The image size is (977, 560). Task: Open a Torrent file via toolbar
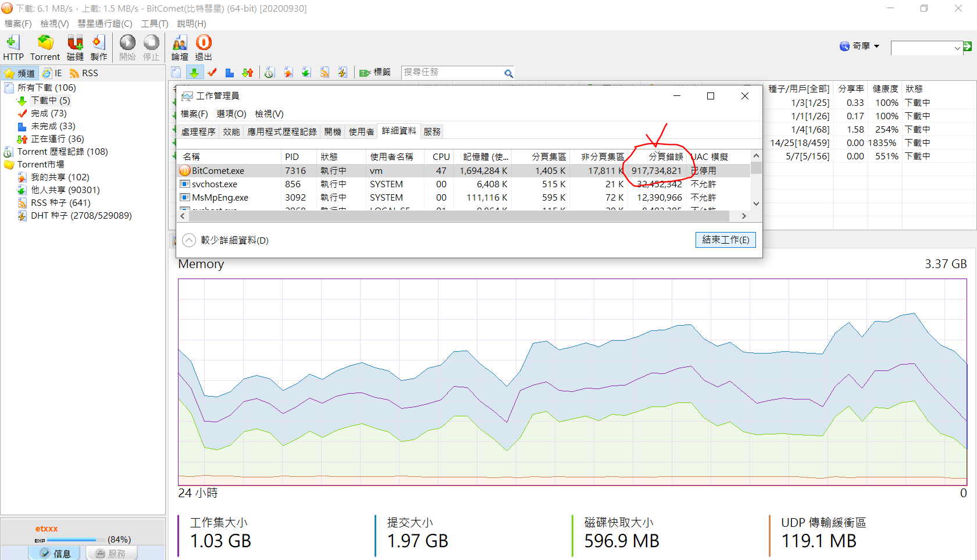(45, 48)
